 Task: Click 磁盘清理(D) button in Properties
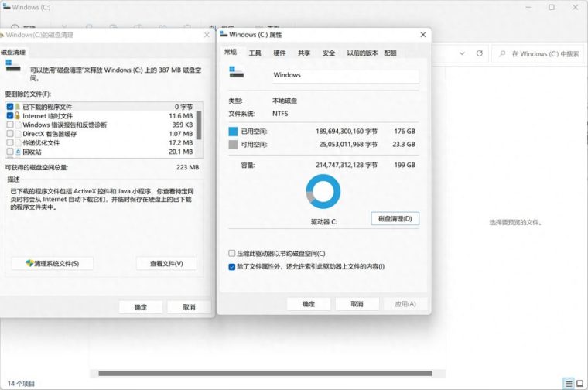click(395, 219)
